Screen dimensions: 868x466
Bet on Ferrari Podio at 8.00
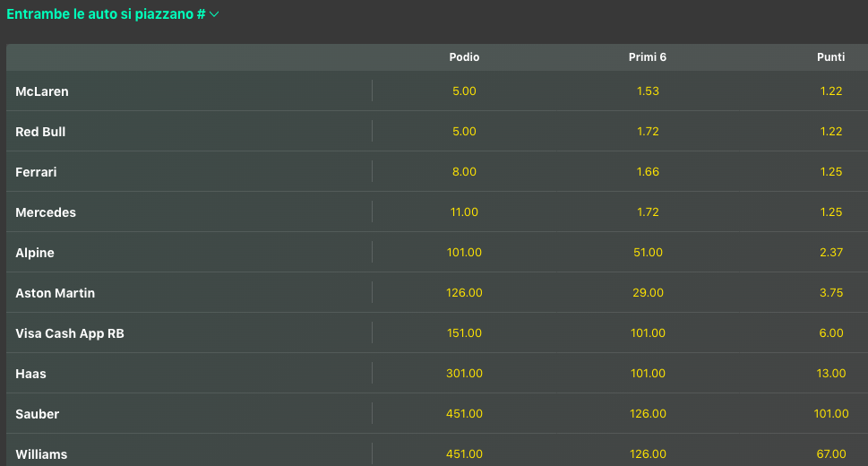click(x=464, y=172)
